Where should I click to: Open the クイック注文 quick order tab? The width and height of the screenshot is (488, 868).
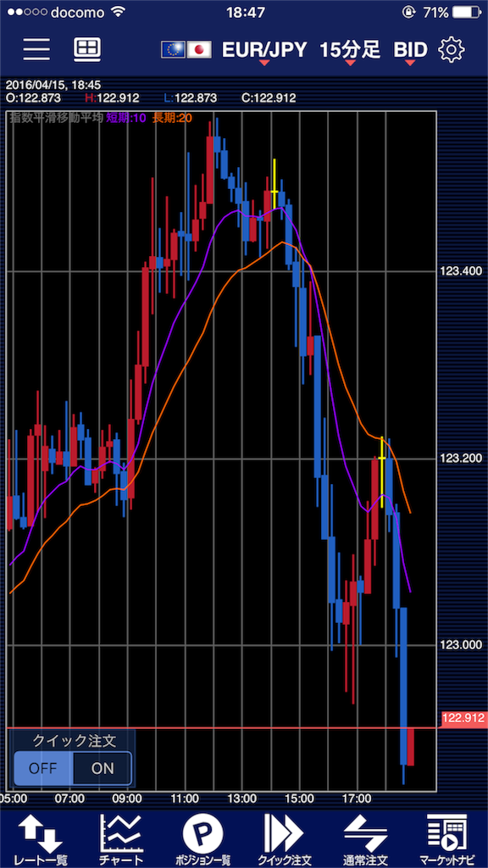[x=284, y=839]
